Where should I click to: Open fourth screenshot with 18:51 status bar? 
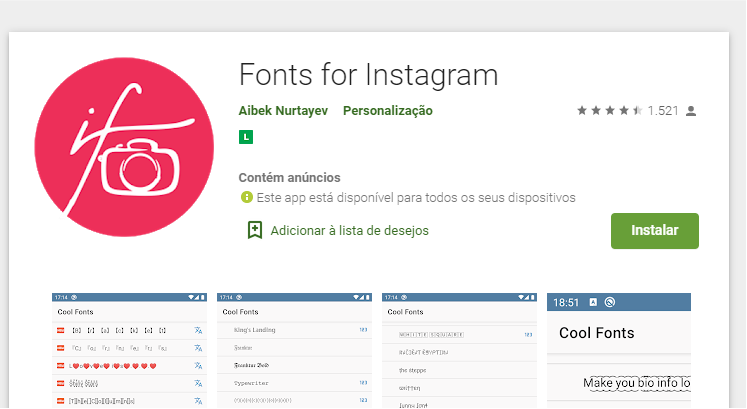[x=619, y=350]
